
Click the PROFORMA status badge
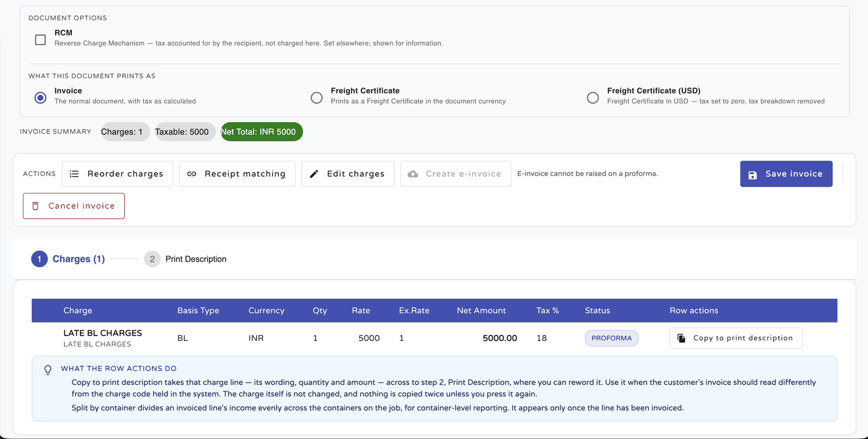(x=611, y=338)
